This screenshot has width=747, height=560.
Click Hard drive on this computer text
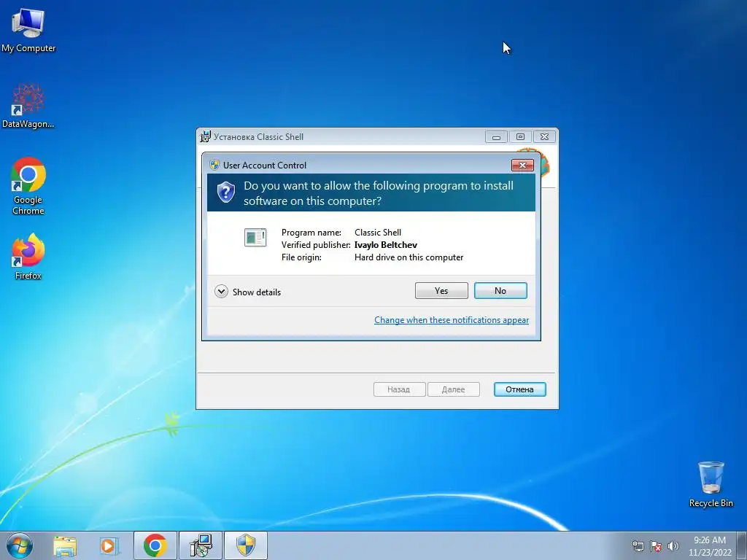coord(409,257)
